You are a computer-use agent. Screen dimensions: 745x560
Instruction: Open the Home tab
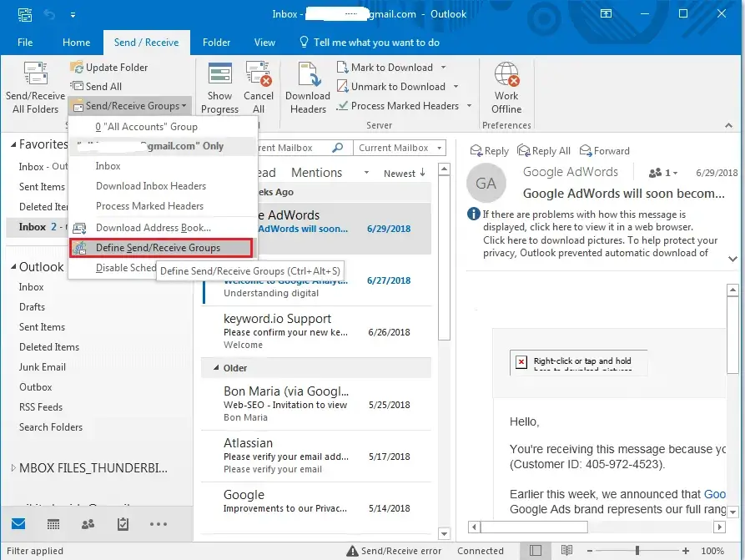click(76, 43)
